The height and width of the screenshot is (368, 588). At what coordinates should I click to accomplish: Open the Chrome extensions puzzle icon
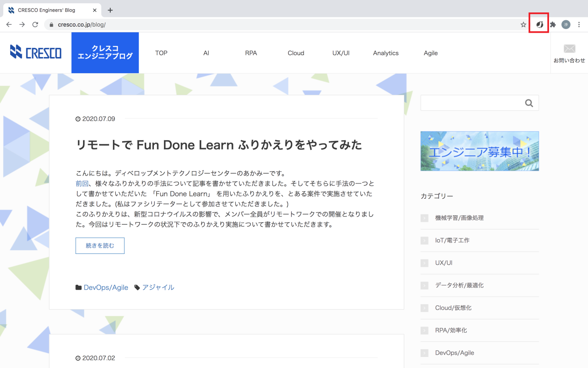tap(553, 24)
